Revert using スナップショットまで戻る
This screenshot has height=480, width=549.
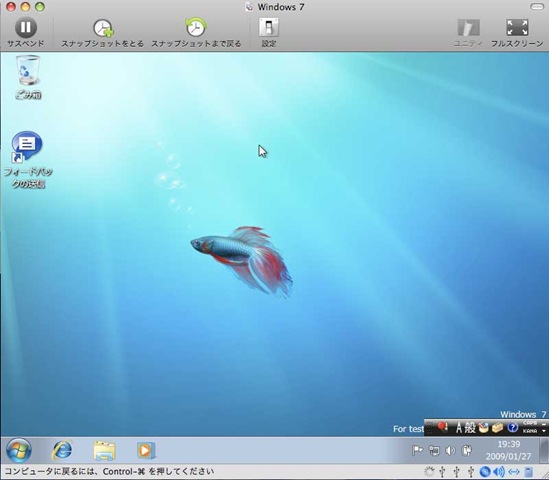pos(196,32)
